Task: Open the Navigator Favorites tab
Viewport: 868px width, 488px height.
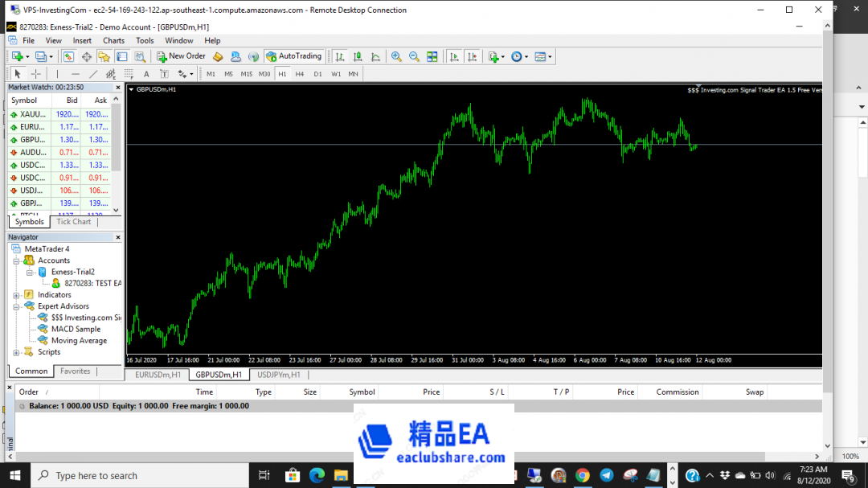Action: coord(76,371)
